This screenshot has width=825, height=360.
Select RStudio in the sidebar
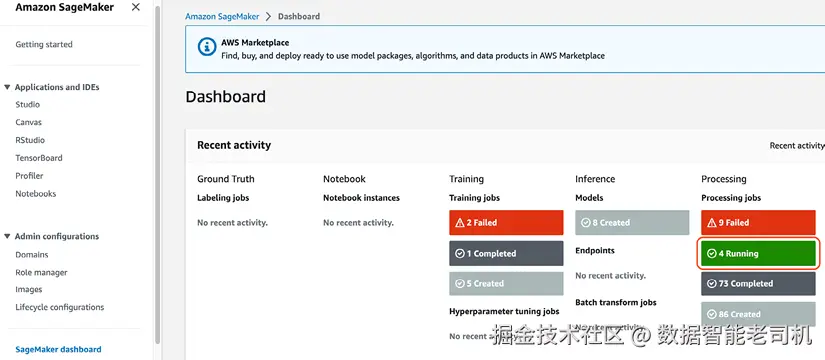(30, 140)
